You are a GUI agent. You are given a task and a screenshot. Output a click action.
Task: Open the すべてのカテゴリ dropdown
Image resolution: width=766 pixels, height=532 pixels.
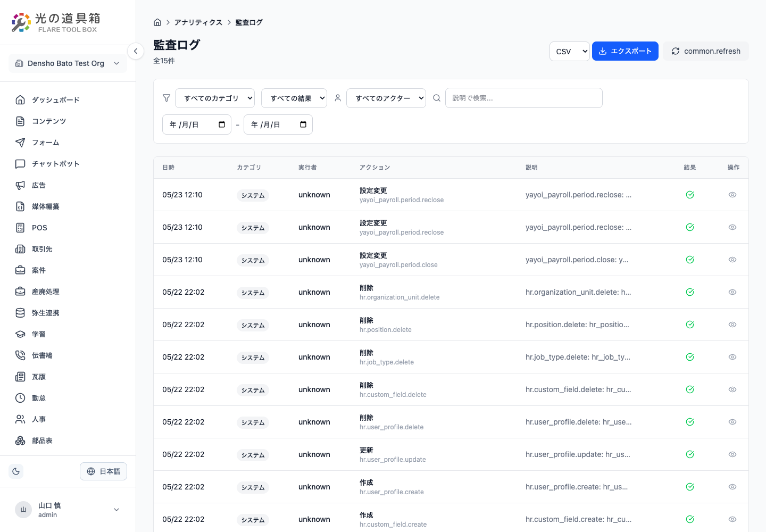(x=215, y=98)
